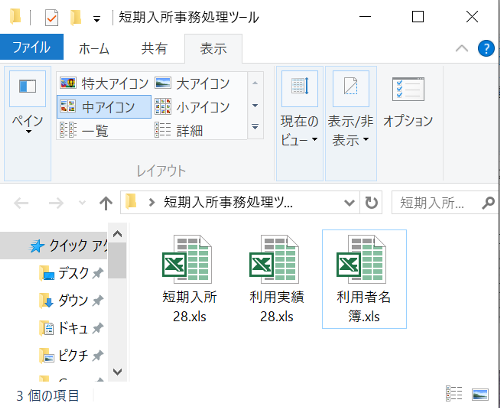Select the 一覧 list layout
The width and height of the screenshot is (500, 408).
coord(104,130)
